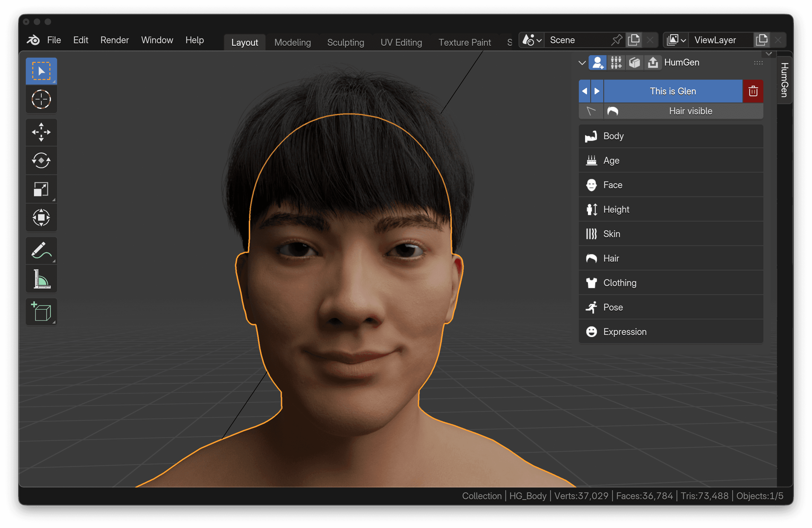Select the Rotate tool
This screenshot has width=812, height=528.
[x=41, y=160]
